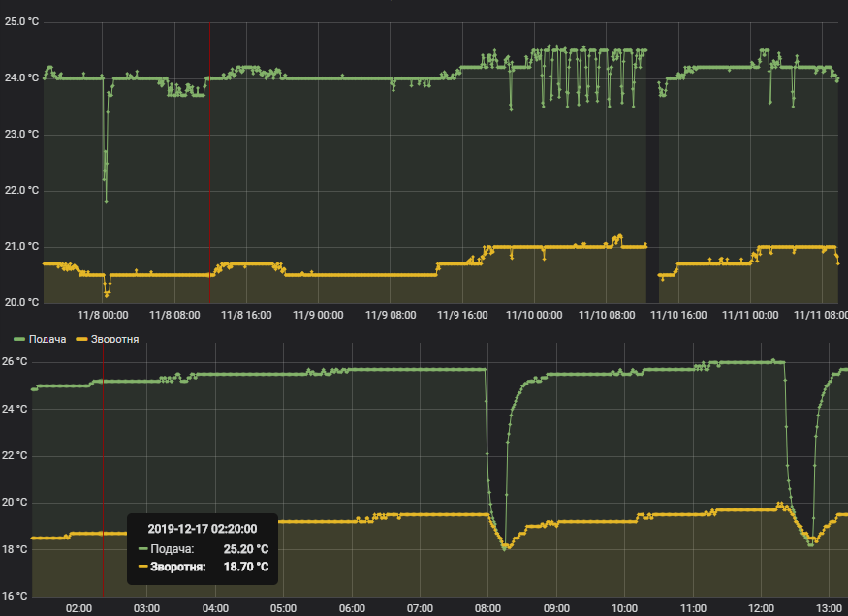Click the 11/8 16:00 time label
The width and height of the screenshot is (848, 616).
click(246, 315)
